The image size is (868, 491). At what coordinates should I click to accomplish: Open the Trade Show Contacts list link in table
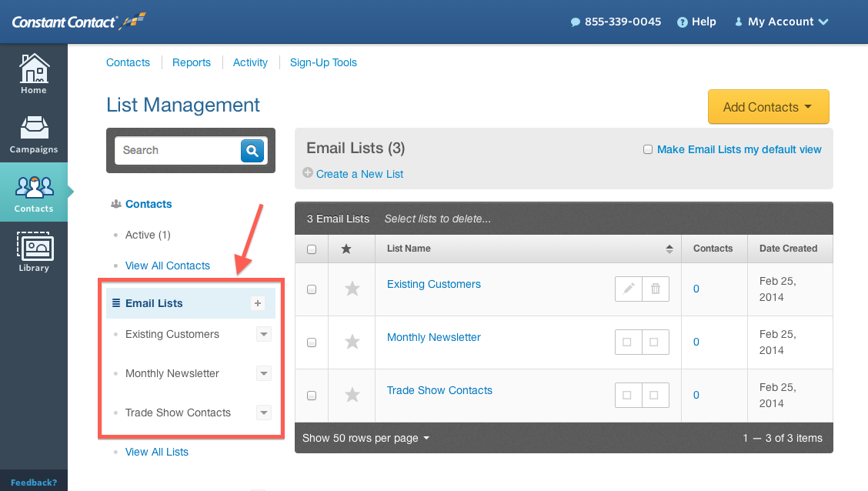coord(439,390)
